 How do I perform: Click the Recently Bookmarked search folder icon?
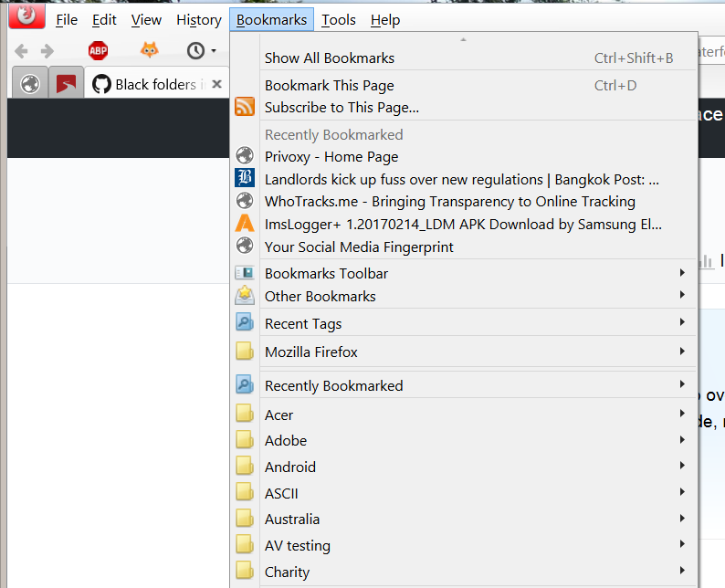pyautogui.click(x=245, y=384)
